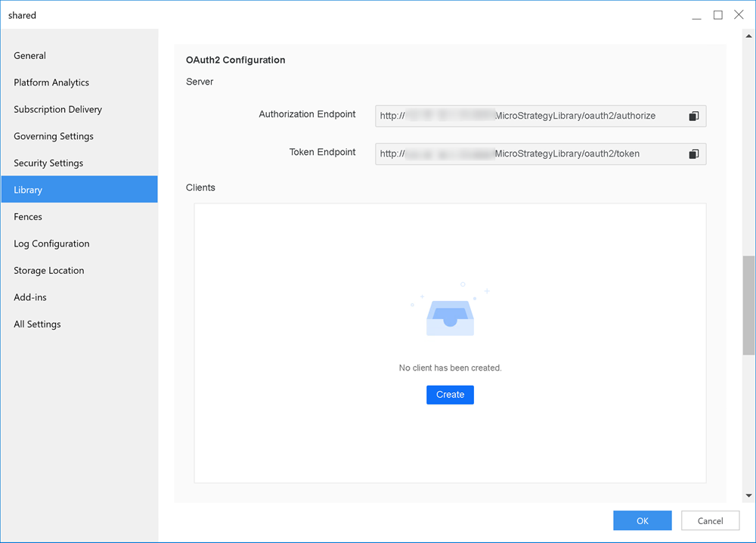The height and width of the screenshot is (543, 756).
Task: Maximize the shared settings window
Action: point(717,15)
